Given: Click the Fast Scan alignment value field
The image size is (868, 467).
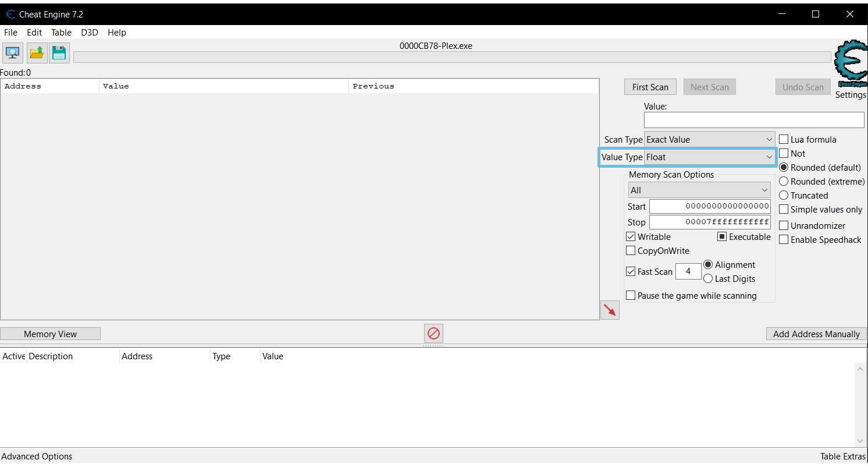Looking at the screenshot, I should [x=688, y=271].
